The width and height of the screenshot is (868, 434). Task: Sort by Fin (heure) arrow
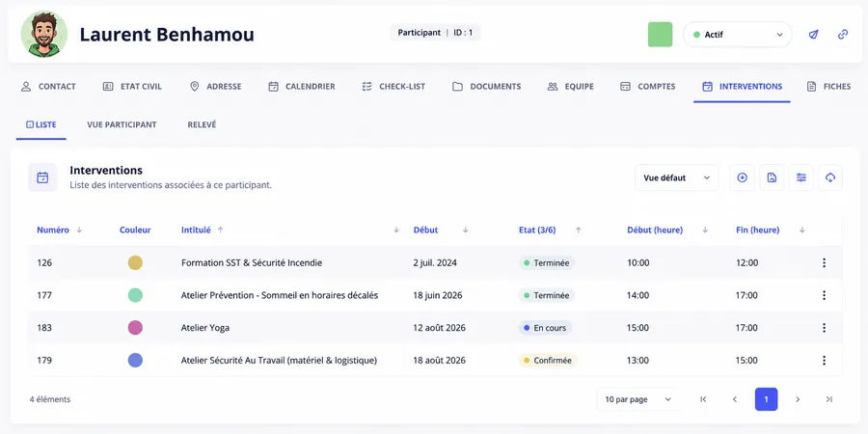point(802,230)
